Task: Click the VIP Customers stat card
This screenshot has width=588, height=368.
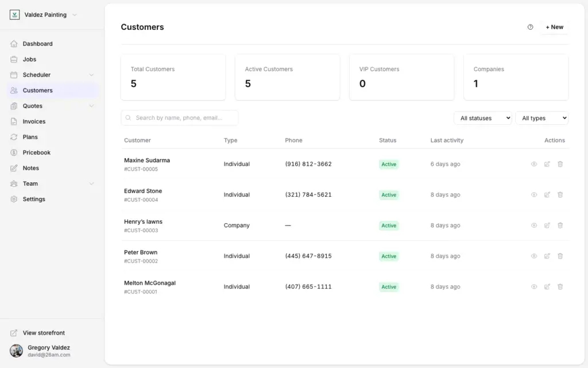Action: pos(401,78)
